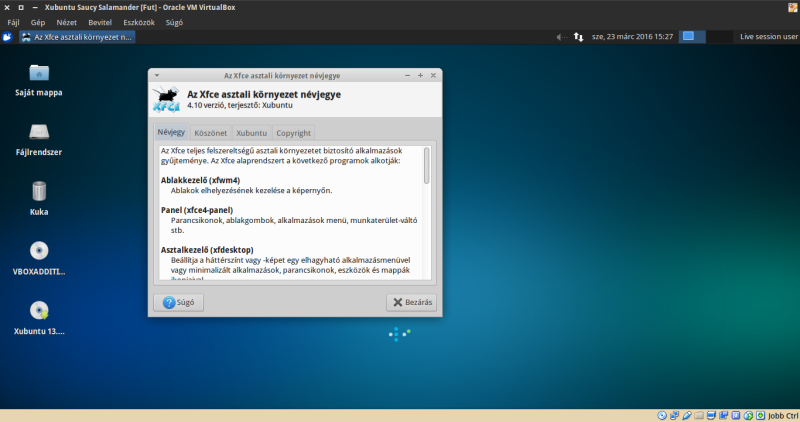Switch to the Xubuntu tab
This screenshot has height=422, width=800.
[252, 133]
